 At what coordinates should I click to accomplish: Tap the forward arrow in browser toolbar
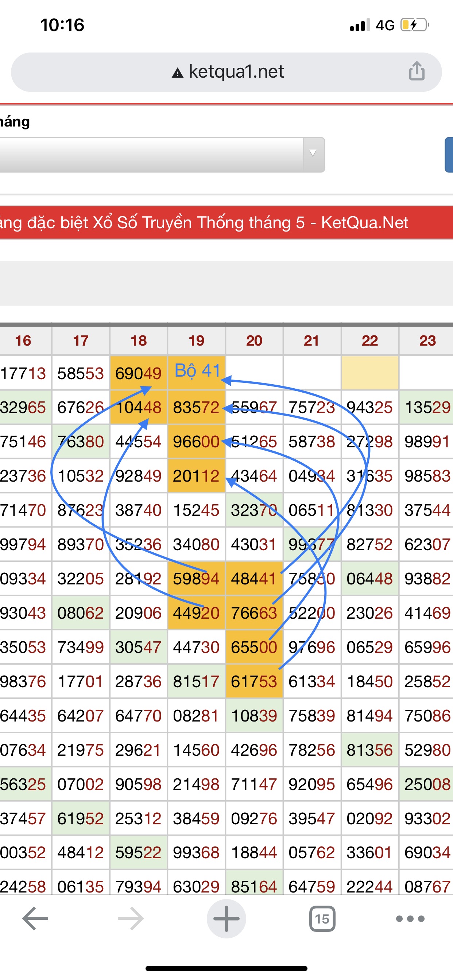(131, 918)
